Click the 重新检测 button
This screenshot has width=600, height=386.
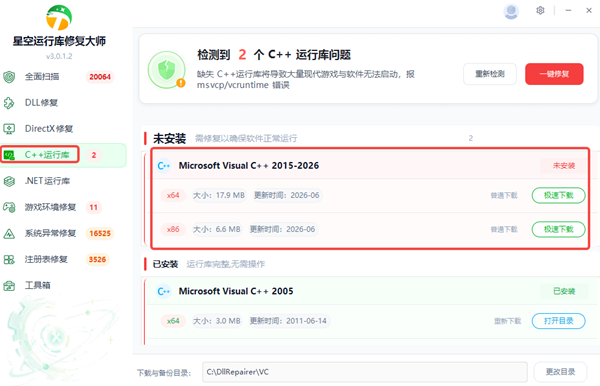coord(490,74)
